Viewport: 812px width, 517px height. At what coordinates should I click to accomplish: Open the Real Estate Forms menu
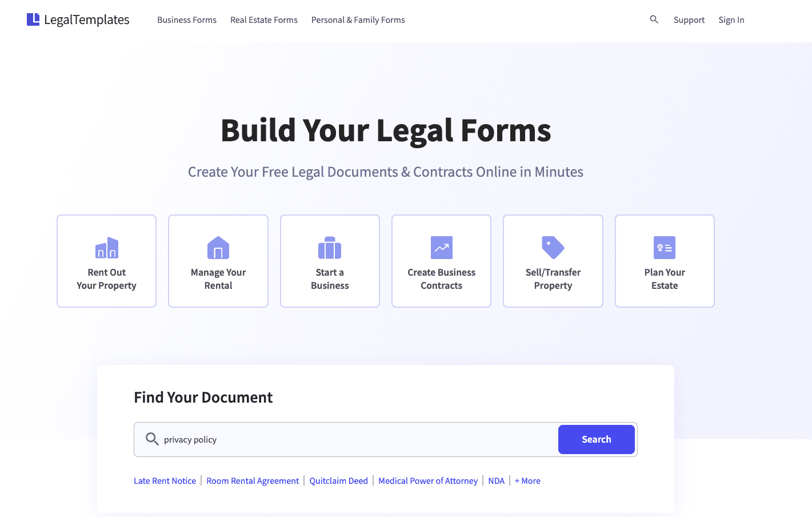pyautogui.click(x=264, y=20)
